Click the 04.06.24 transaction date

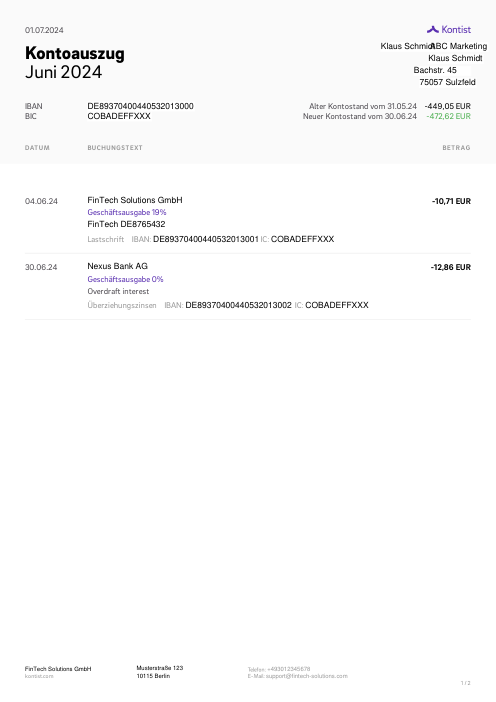pos(41,201)
